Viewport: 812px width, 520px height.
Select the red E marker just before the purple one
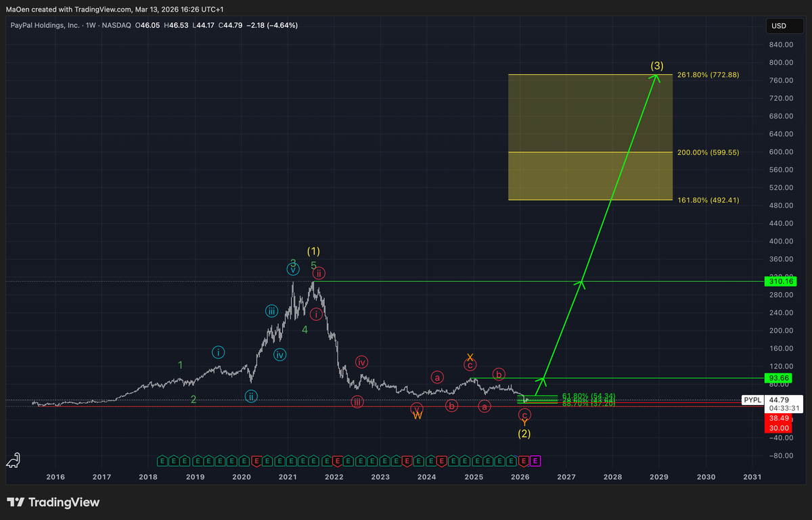point(522,461)
